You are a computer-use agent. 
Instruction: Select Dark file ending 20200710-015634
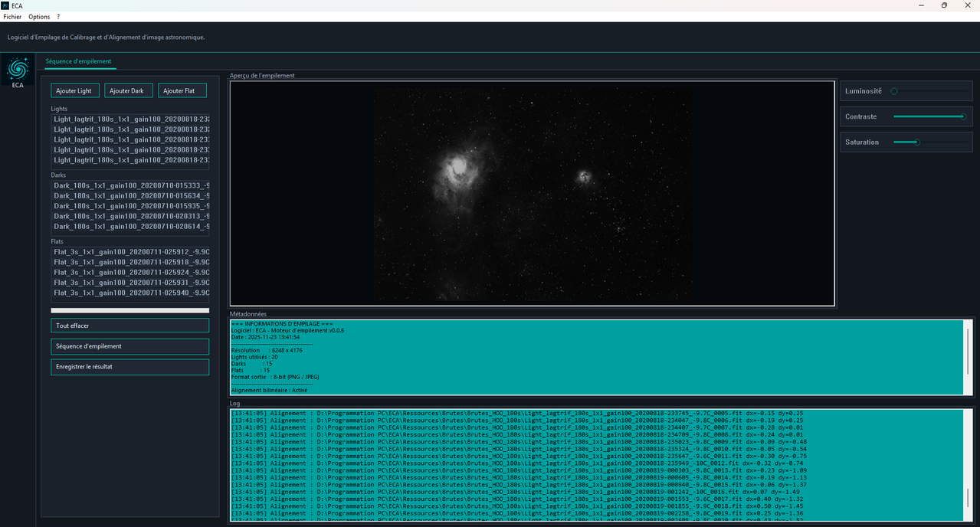[x=130, y=195]
